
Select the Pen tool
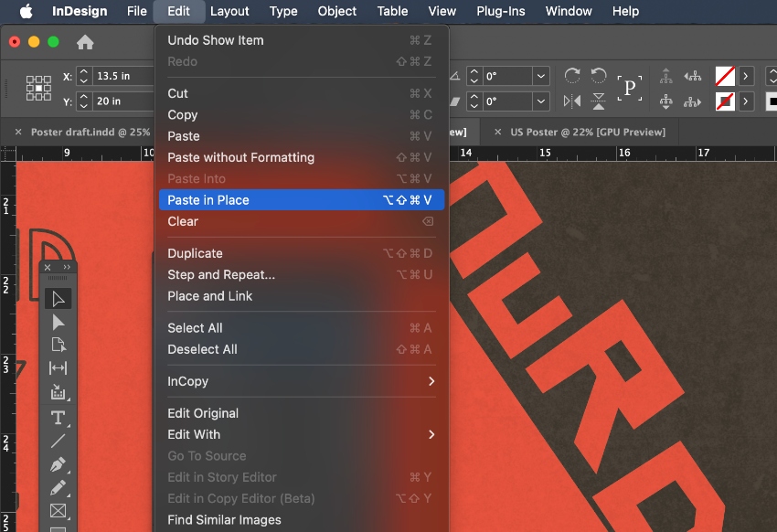58,464
